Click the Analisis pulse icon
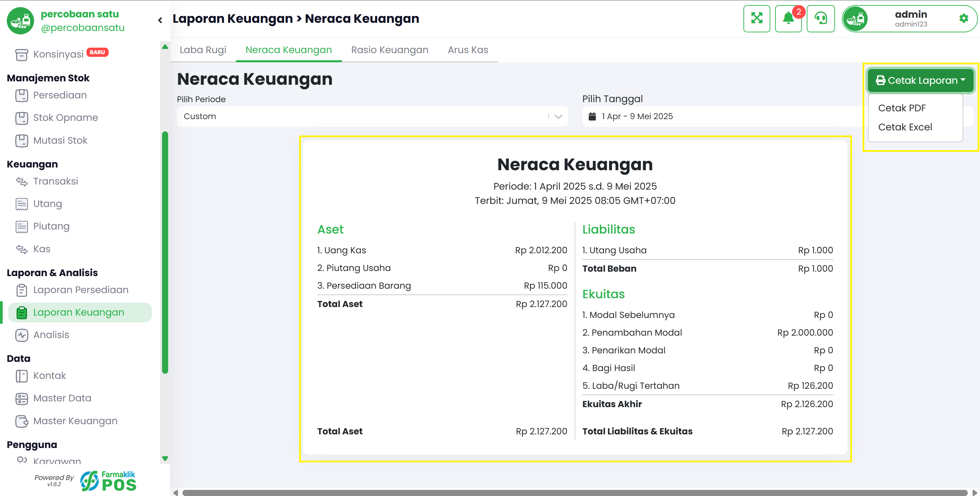The width and height of the screenshot is (980, 496). [21, 335]
